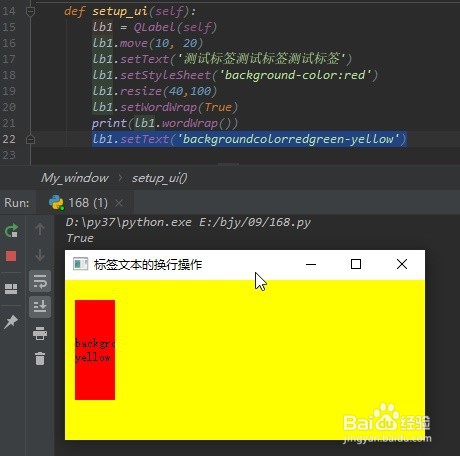Maximize the 标签文本的换行操作 window
Screen dimensions: 460x456
coord(356,264)
